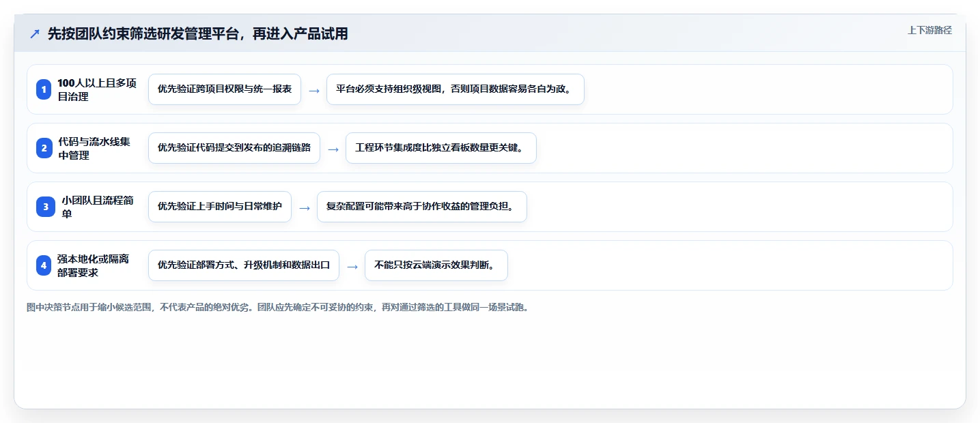Click the 优先验证部署方式、升级机制和数据出口 box
This screenshot has width=980, height=423.
(x=244, y=265)
